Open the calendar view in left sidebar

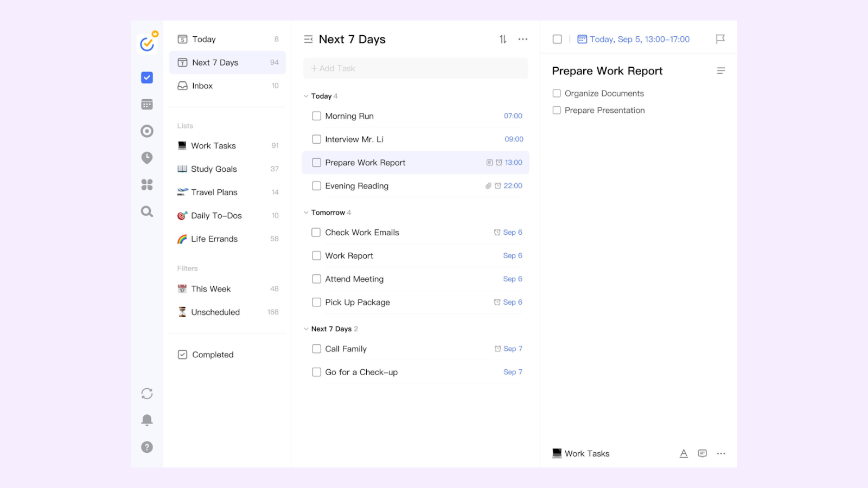(x=147, y=105)
